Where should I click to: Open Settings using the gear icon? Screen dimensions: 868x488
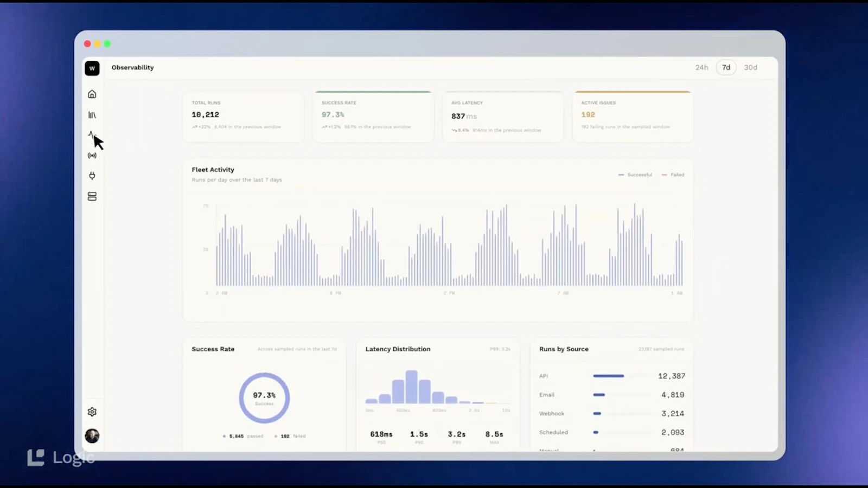click(x=92, y=412)
